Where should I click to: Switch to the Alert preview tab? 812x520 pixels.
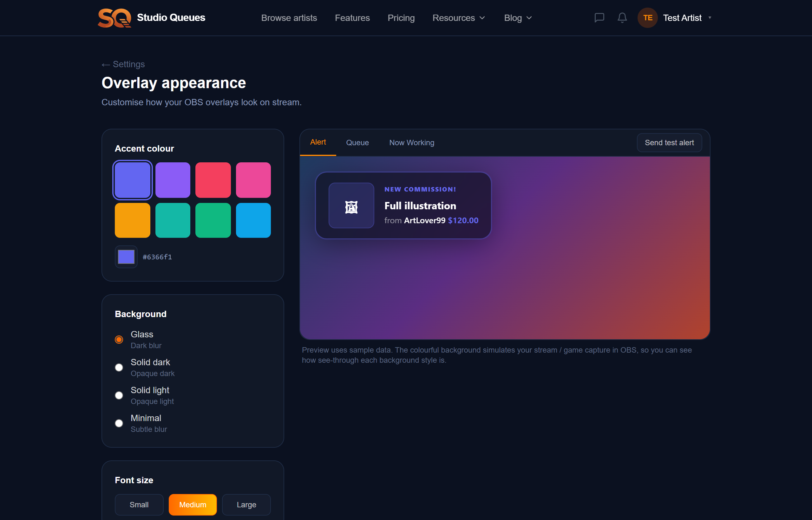coord(318,142)
